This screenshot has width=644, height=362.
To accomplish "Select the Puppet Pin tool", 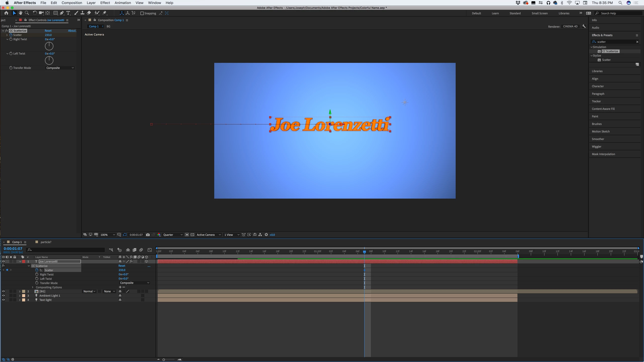I will pos(105,13).
